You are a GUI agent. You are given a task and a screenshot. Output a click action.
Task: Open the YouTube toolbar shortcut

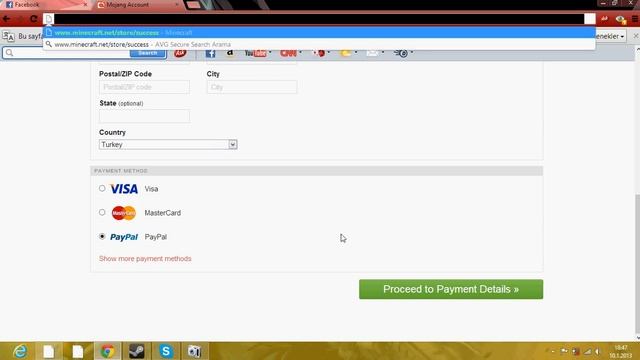256,53
